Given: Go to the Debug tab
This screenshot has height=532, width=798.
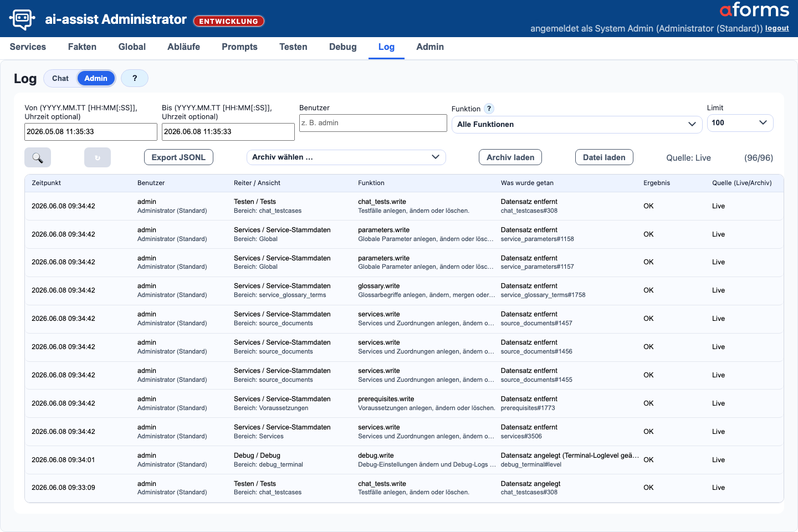Looking at the screenshot, I should [342, 47].
